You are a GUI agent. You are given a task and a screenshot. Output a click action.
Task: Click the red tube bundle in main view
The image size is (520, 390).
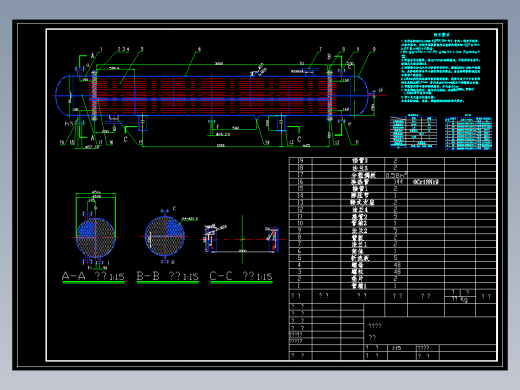tap(212, 96)
